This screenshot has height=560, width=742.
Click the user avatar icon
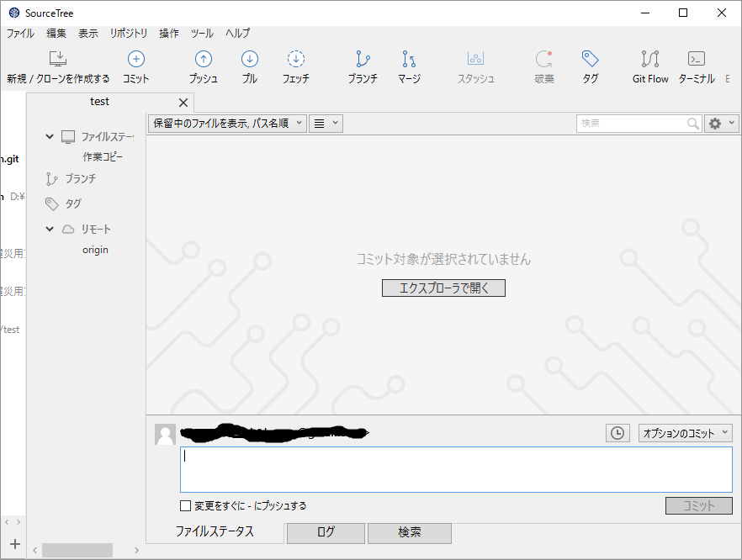click(165, 434)
